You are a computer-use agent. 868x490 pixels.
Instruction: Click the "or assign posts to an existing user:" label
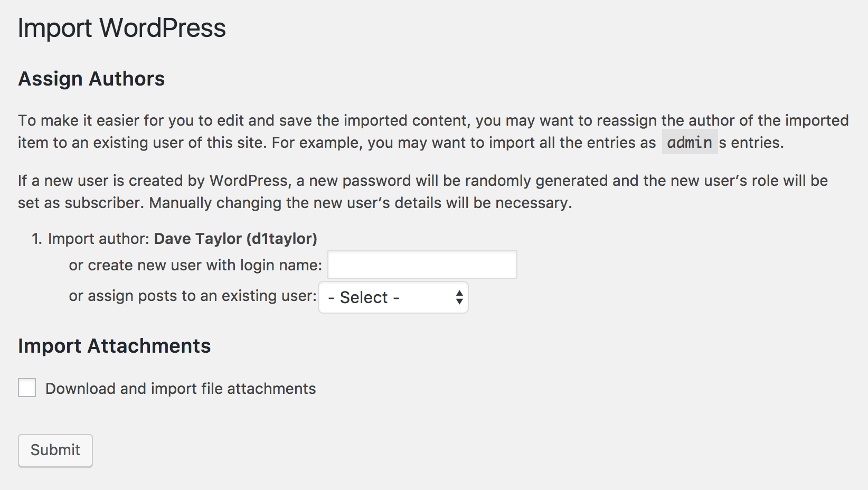click(193, 296)
